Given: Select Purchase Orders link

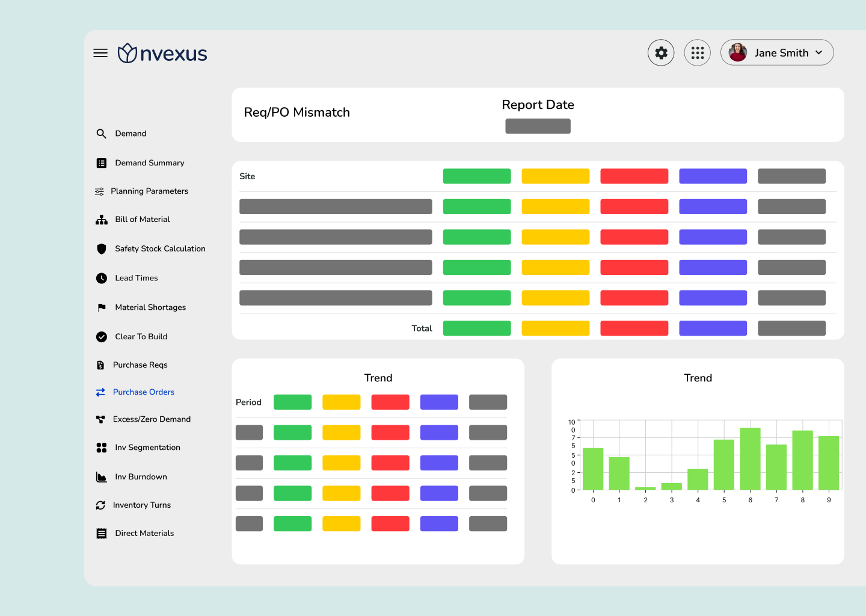Looking at the screenshot, I should (144, 392).
